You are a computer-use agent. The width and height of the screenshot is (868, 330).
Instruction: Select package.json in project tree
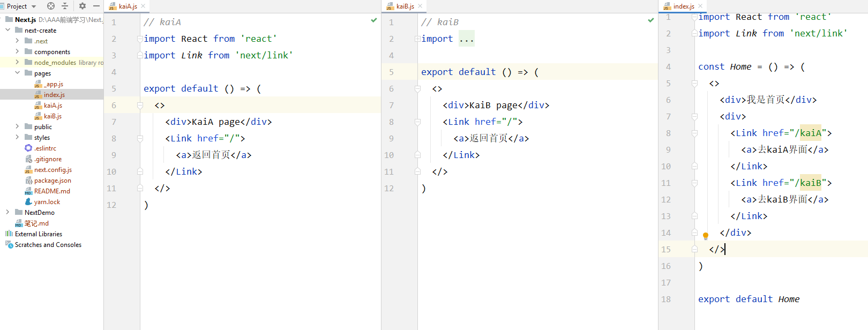click(53, 181)
